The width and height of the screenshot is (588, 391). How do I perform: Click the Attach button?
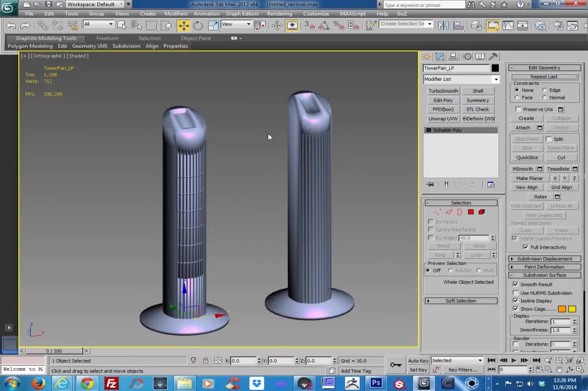(x=523, y=128)
